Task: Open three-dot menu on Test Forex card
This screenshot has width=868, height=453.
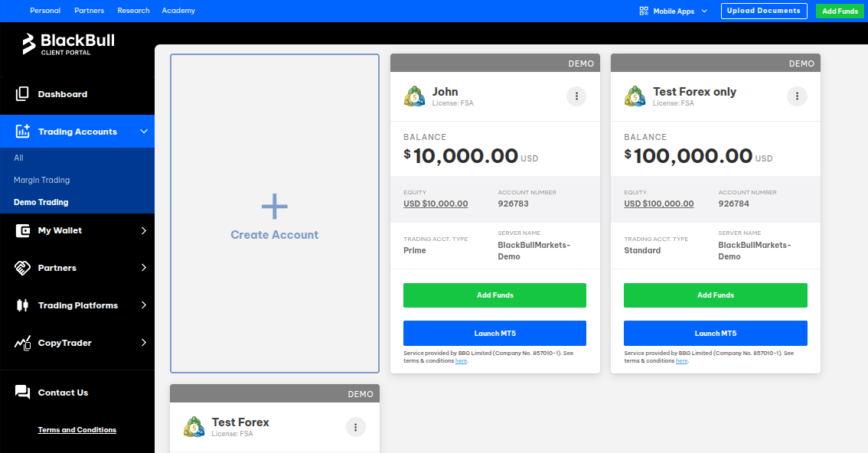Action: tap(355, 427)
